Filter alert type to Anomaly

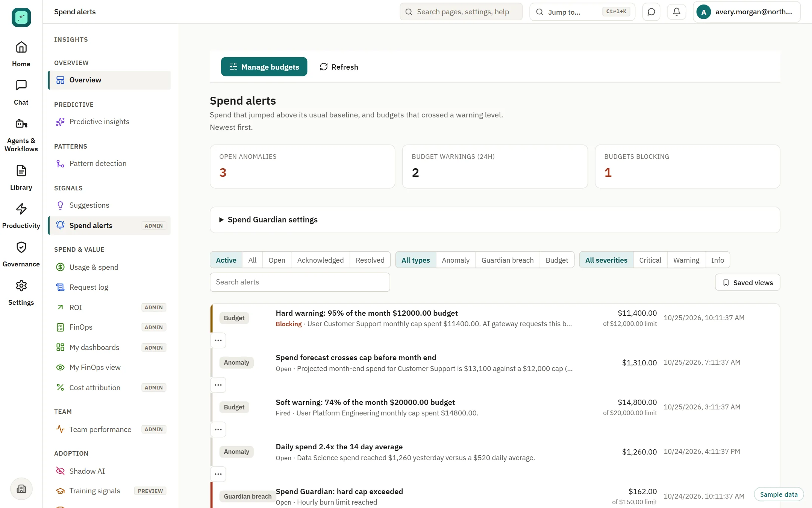pyautogui.click(x=456, y=260)
